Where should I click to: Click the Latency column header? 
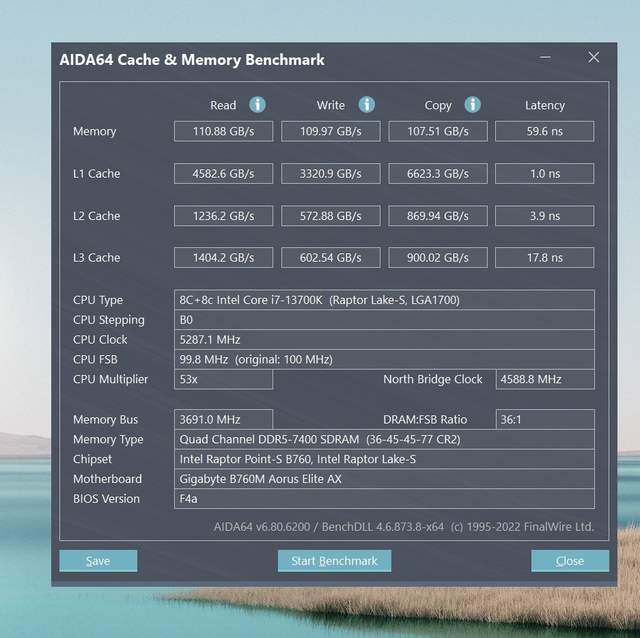click(545, 106)
